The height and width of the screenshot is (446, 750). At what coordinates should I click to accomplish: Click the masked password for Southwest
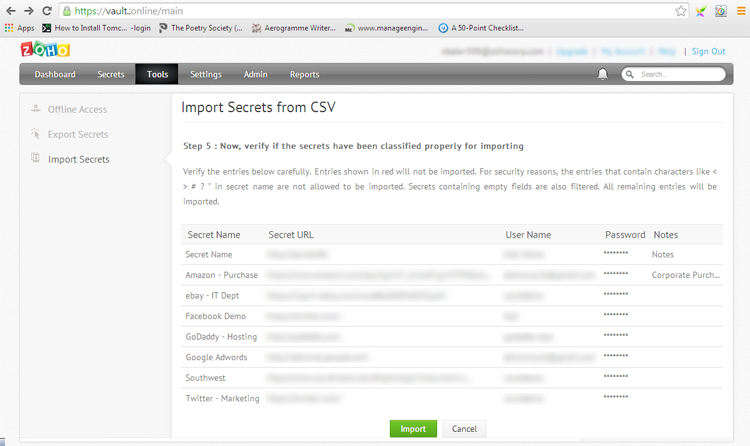pyautogui.click(x=616, y=376)
